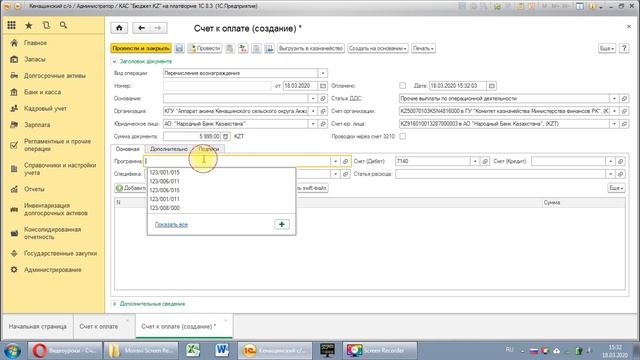Open Excel from Windows taskbar
The image size is (640, 360).
pyautogui.click(x=193, y=350)
